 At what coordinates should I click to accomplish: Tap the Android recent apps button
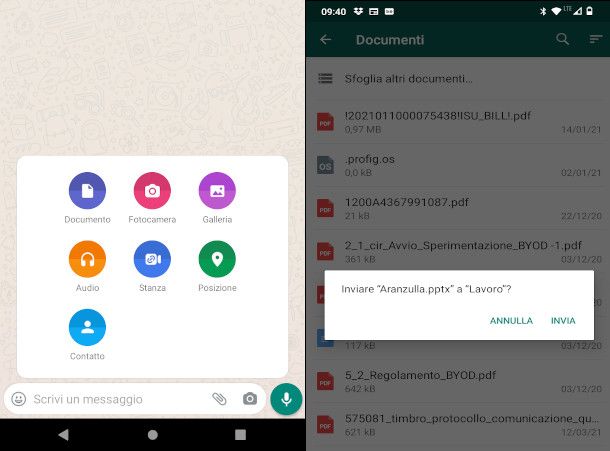click(x=240, y=434)
